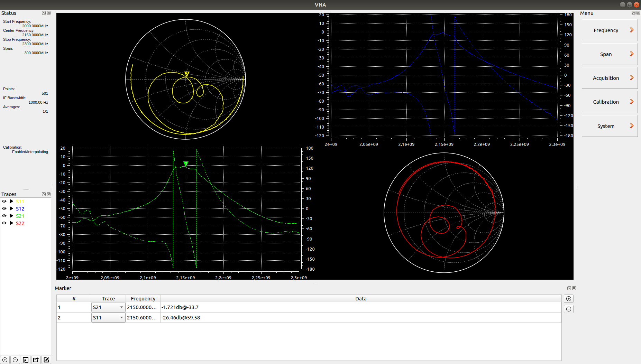Float the Status panel

[x=44, y=13]
